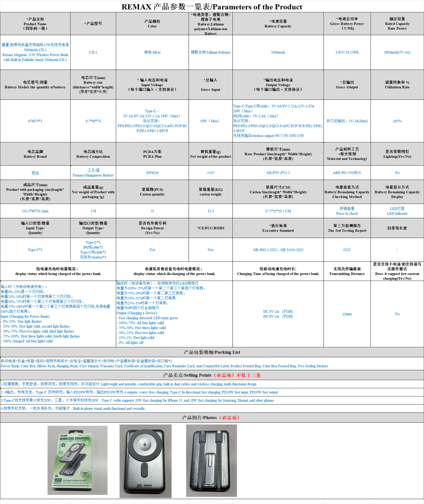Select the 'Product Name' header cell

pyautogui.click(x=35, y=24)
